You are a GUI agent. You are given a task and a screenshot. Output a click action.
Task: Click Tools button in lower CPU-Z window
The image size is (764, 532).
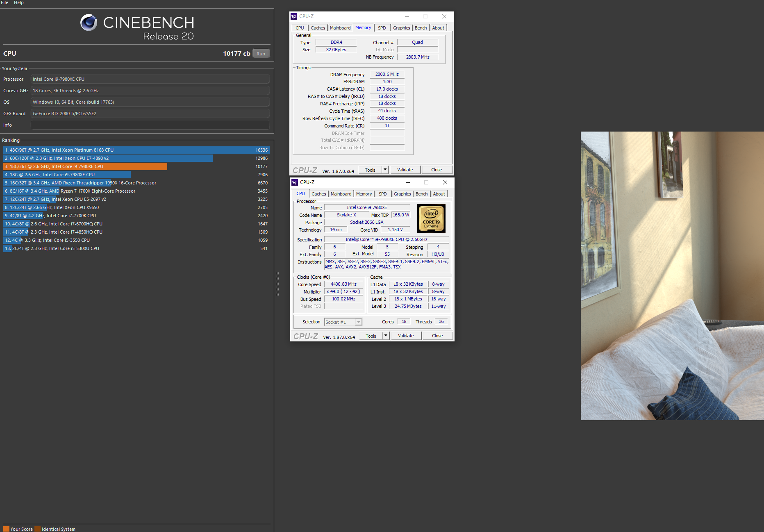[x=371, y=336]
